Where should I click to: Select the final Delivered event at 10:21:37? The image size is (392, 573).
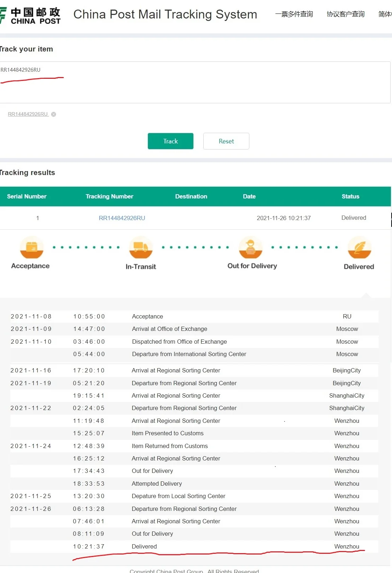coord(194,546)
